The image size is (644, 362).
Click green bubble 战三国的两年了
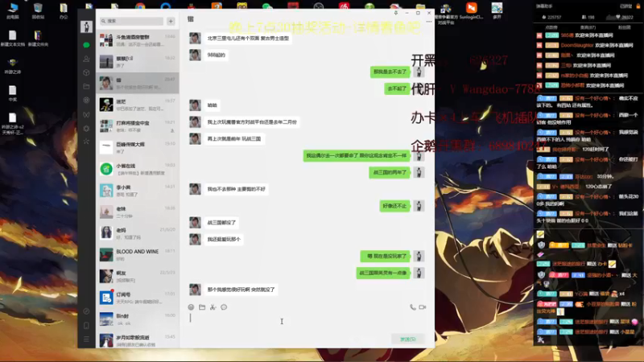(390, 172)
